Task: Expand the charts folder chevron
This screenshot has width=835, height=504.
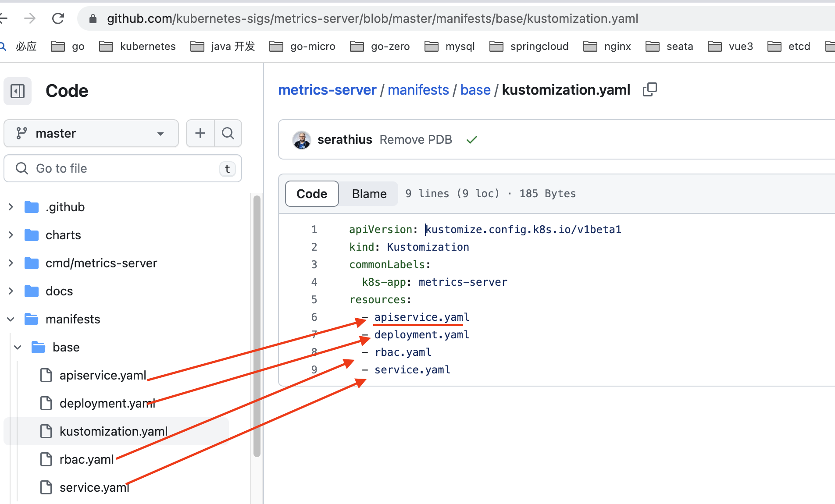Action: click(x=11, y=235)
